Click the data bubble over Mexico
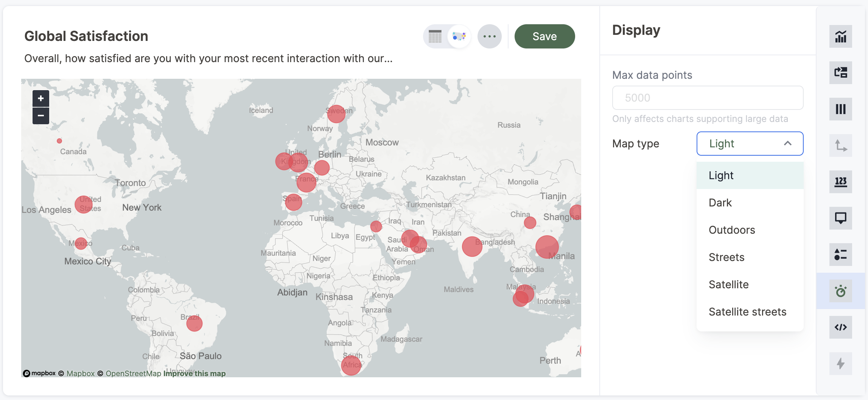The width and height of the screenshot is (868, 400). click(x=81, y=243)
